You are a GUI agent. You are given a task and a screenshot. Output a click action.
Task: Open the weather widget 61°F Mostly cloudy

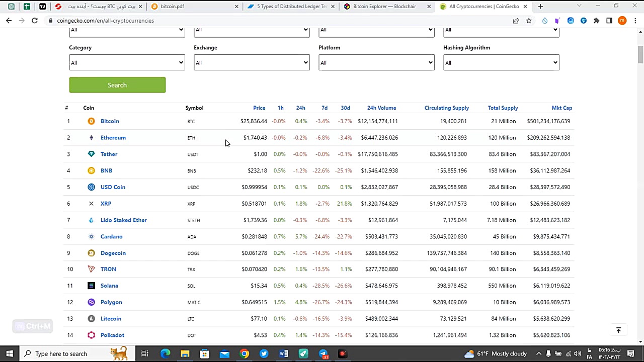coord(496,353)
